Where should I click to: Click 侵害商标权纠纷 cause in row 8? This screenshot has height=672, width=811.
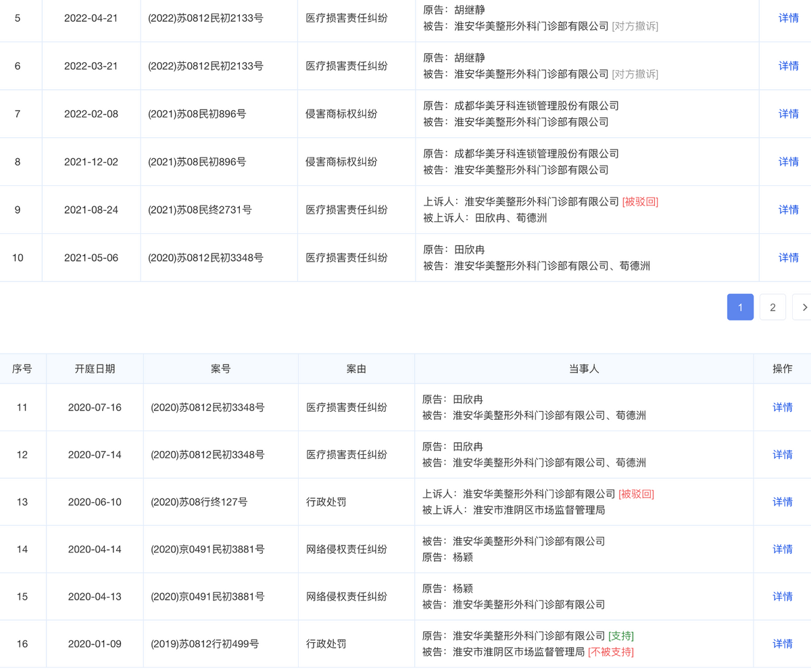coord(341,162)
